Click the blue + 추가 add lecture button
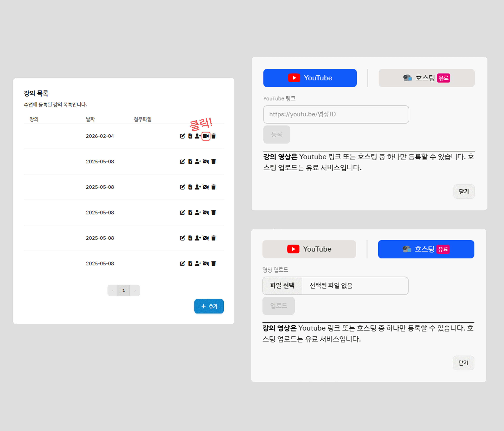504x431 pixels. coord(209,306)
